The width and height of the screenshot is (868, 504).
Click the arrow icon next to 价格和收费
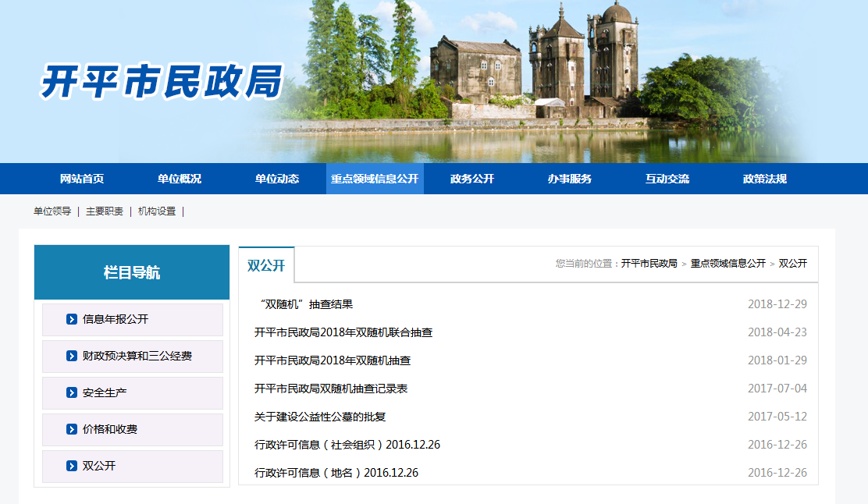tap(71, 428)
